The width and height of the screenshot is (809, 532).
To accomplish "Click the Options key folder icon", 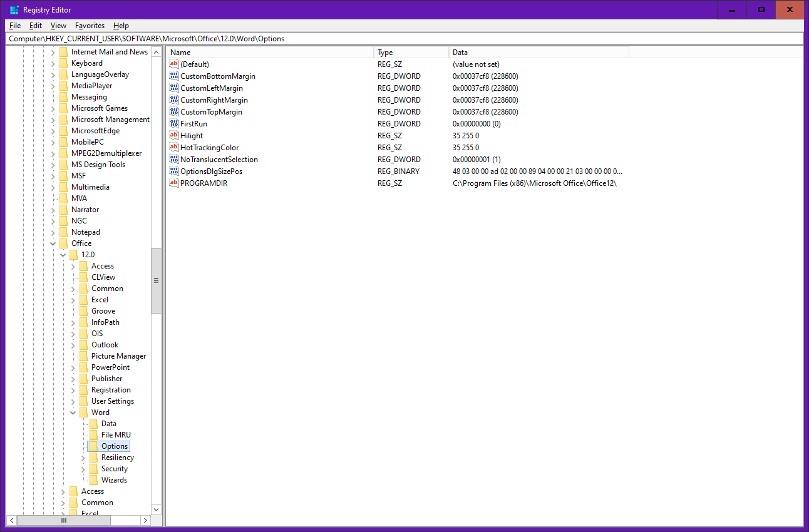I will [x=93, y=446].
